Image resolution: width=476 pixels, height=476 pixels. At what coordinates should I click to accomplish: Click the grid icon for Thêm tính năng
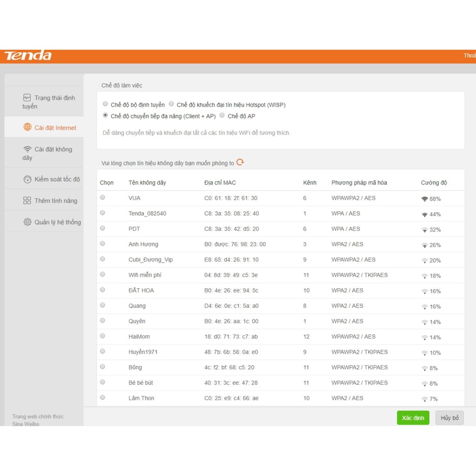(x=27, y=201)
